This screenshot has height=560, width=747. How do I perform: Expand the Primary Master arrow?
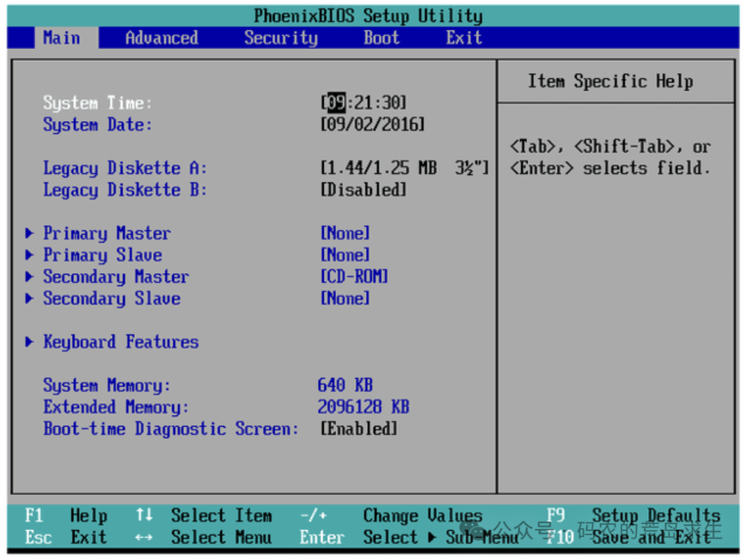coord(30,233)
